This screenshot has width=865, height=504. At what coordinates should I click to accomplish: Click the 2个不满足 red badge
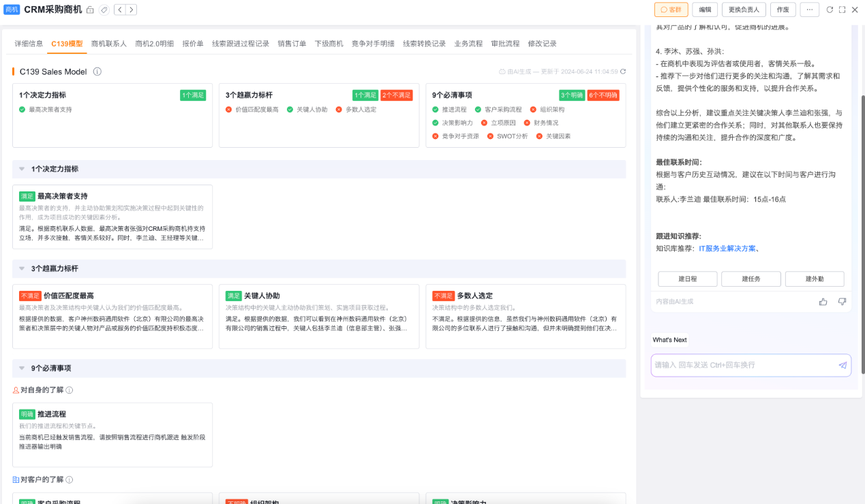(397, 95)
